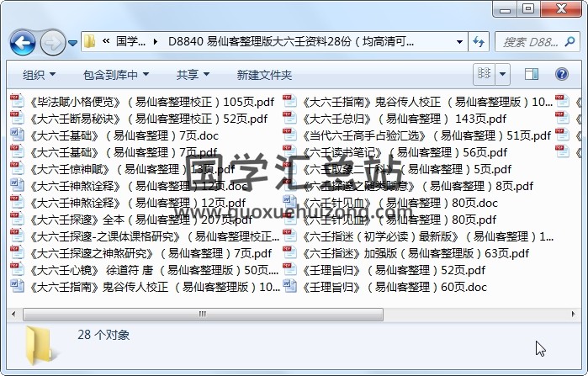The width and height of the screenshot is (588, 376).
Task: Select PDF icon of 大六壬指南 in middle column
Action: point(289,101)
